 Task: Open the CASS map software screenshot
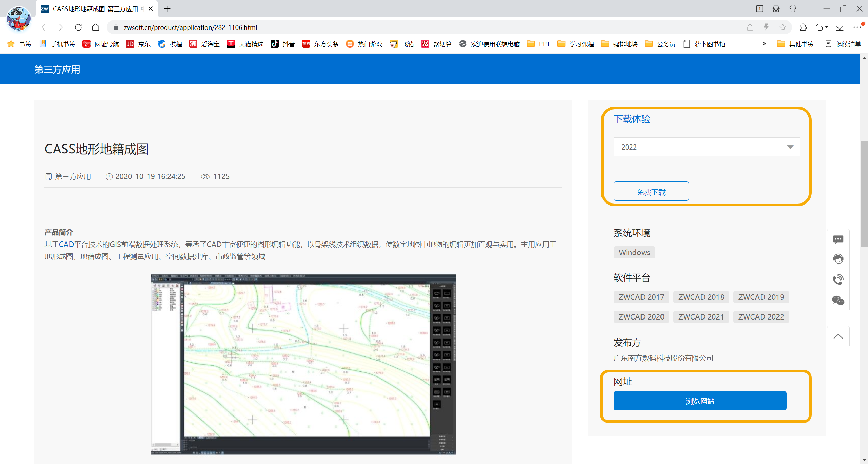[x=303, y=364]
